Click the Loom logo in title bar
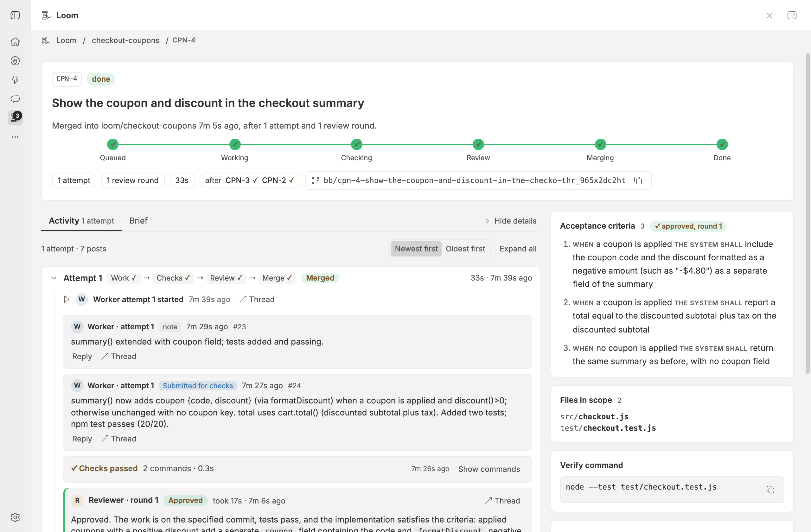 coord(46,15)
